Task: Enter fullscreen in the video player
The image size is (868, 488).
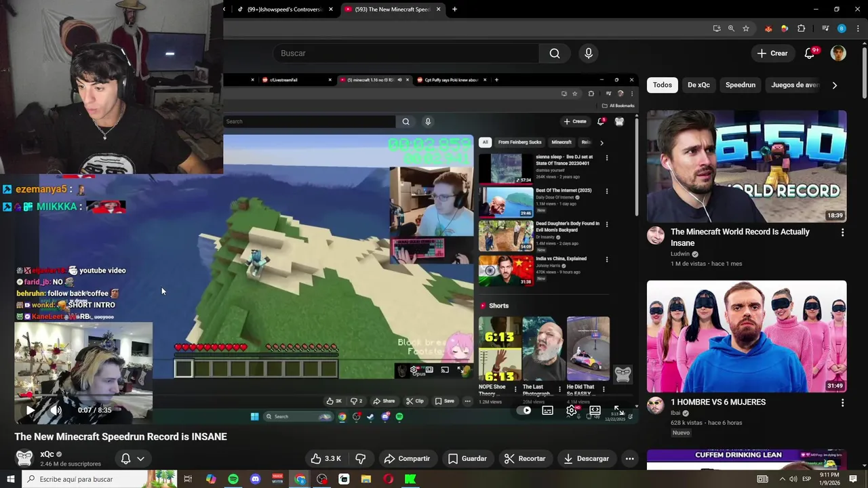Action: 618,410
